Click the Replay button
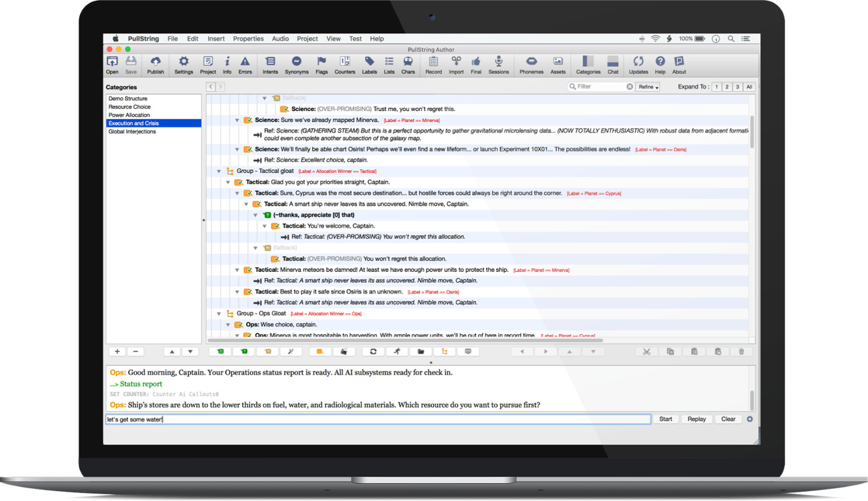868x501 pixels. tap(696, 419)
